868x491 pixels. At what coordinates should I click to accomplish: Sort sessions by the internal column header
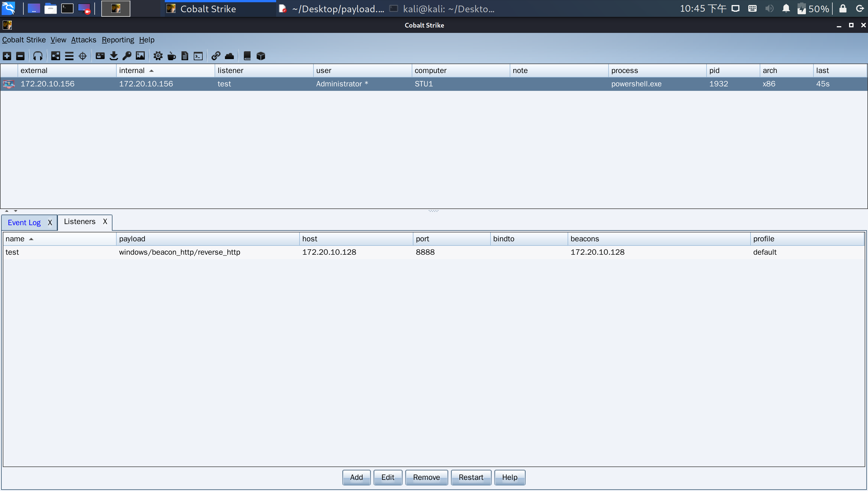point(132,71)
